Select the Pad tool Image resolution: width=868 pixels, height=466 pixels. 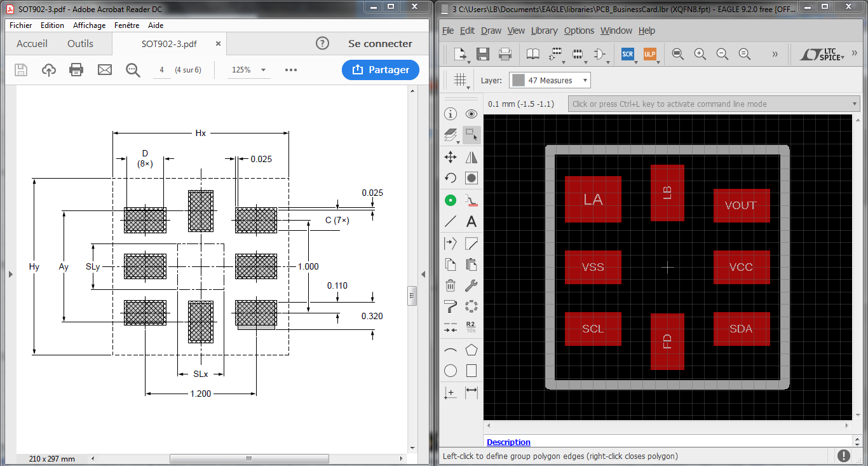451,200
